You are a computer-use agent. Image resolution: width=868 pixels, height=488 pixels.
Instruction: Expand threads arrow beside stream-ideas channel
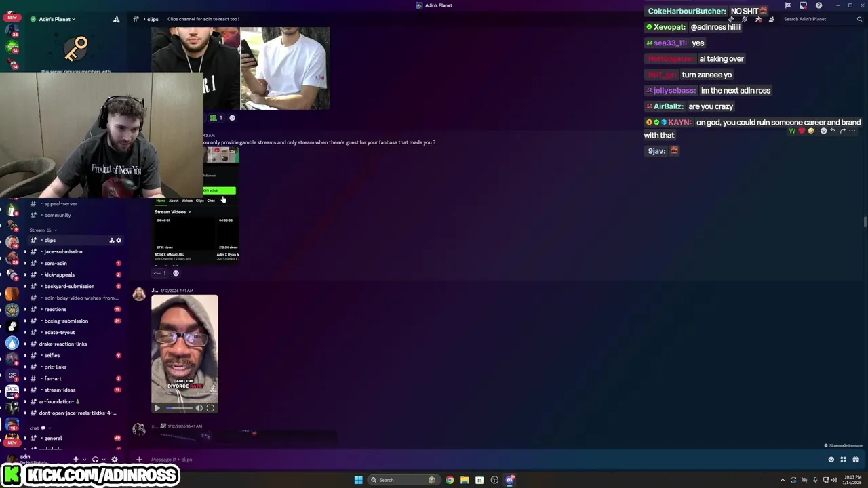point(25,390)
